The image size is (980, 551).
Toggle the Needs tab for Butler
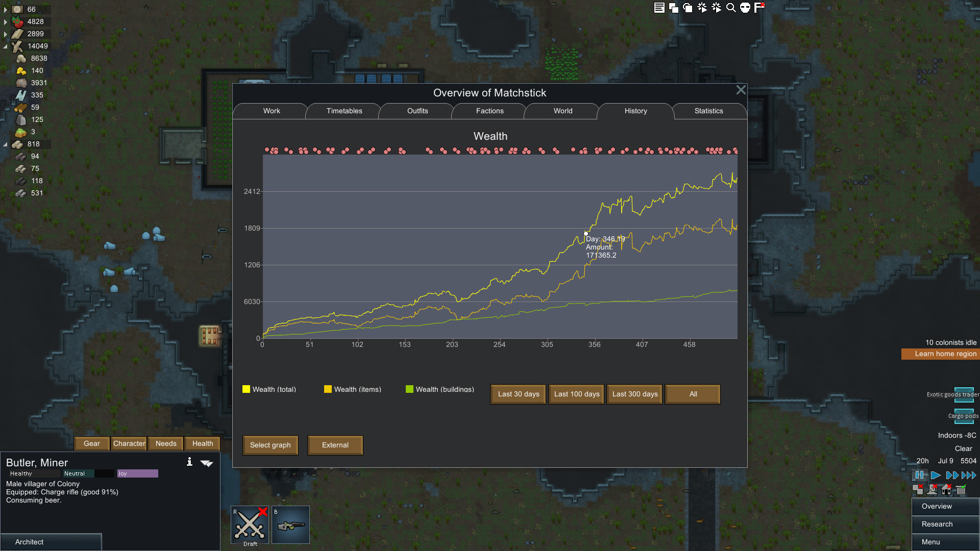[166, 443]
